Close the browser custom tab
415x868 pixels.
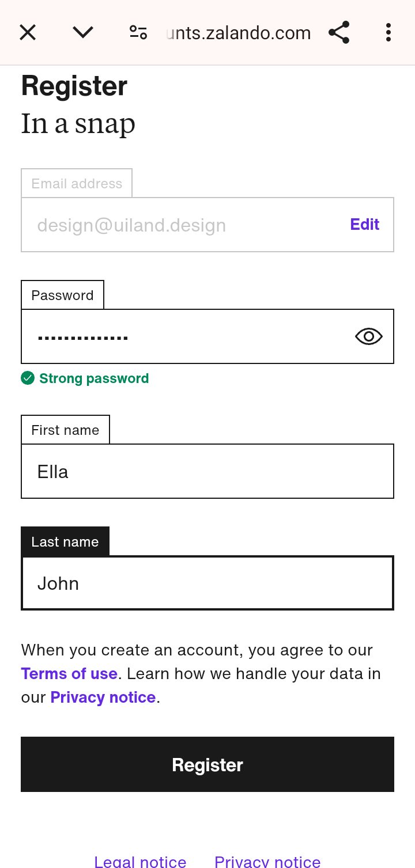pyautogui.click(x=28, y=32)
